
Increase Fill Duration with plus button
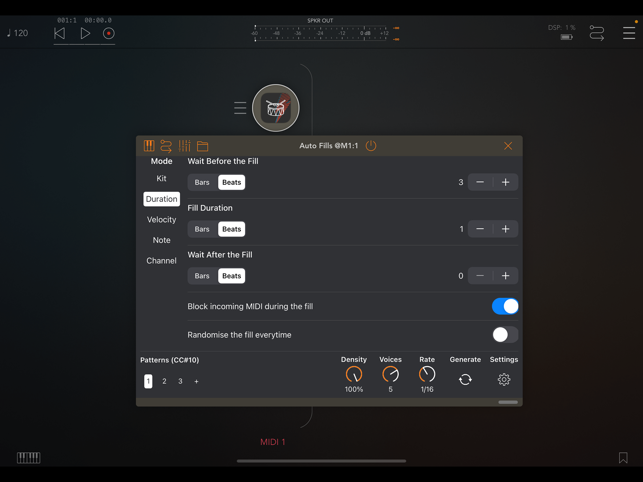pos(506,229)
